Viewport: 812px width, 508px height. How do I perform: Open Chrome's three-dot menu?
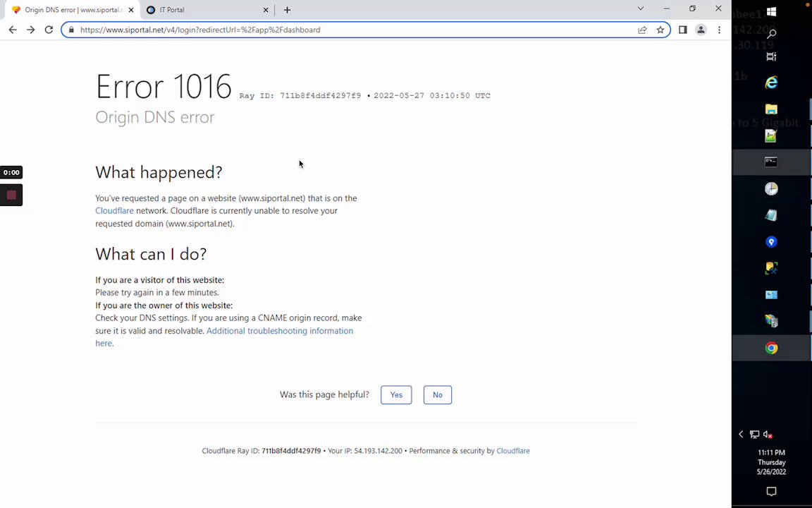point(719,30)
